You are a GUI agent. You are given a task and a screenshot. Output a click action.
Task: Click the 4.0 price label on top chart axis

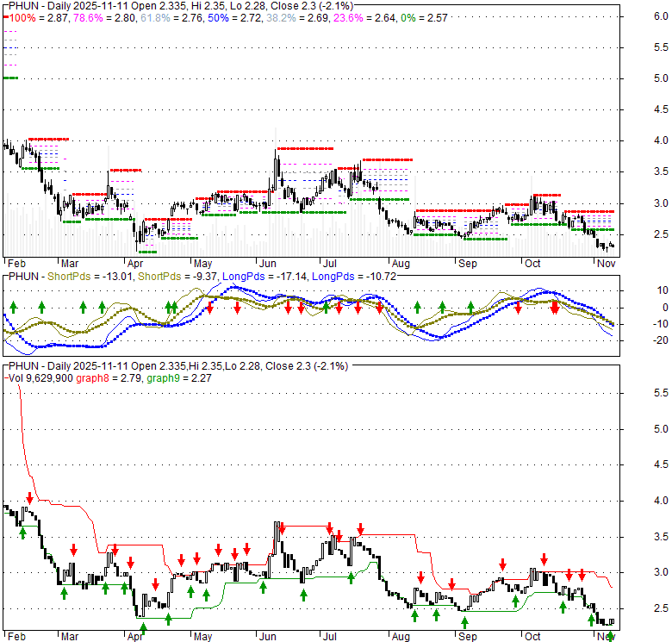click(661, 140)
